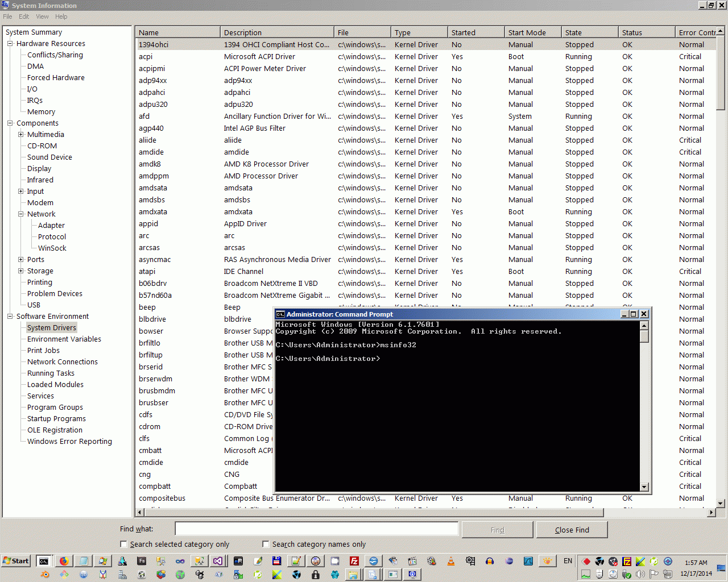728x582 pixels.
Task: Open the View menu
Action: [43, 16]
